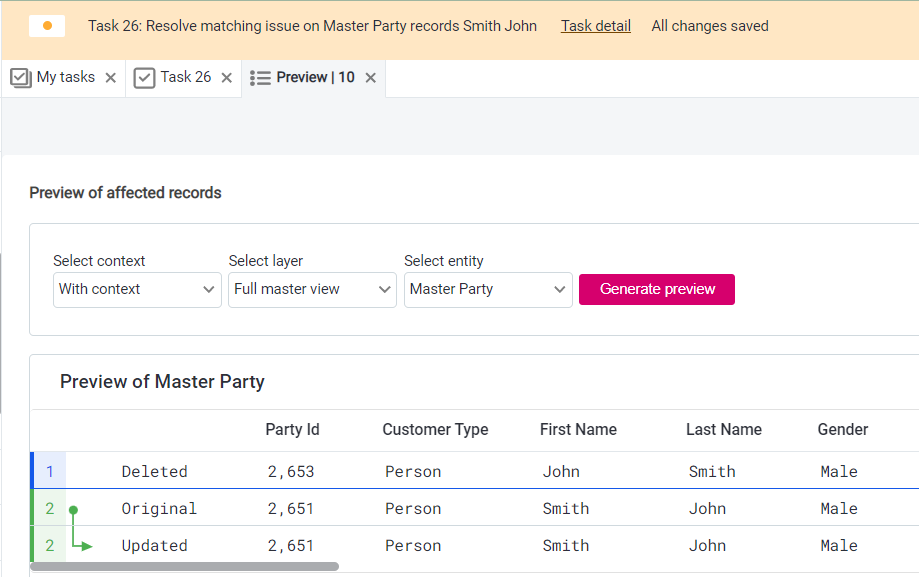Screen dimensions: 919x577
Task: Click the Party Id column header
Action: (292, 430)
